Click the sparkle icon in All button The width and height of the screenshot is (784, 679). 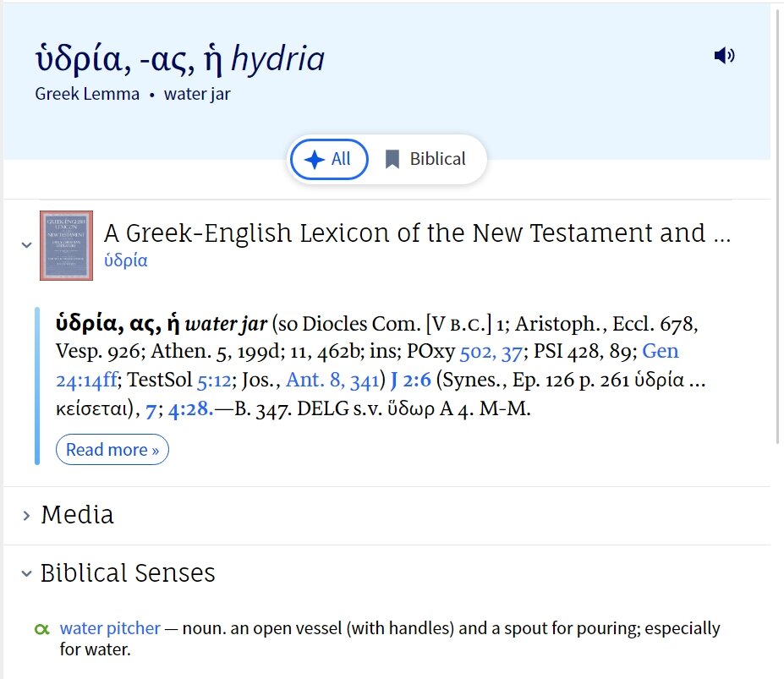coord(315,160)
